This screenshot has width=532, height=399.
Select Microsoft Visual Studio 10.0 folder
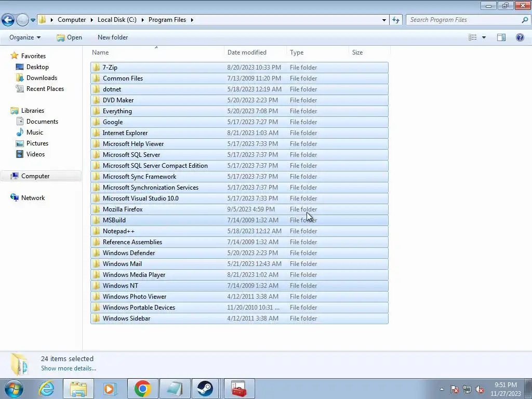(x=239, y=198)
